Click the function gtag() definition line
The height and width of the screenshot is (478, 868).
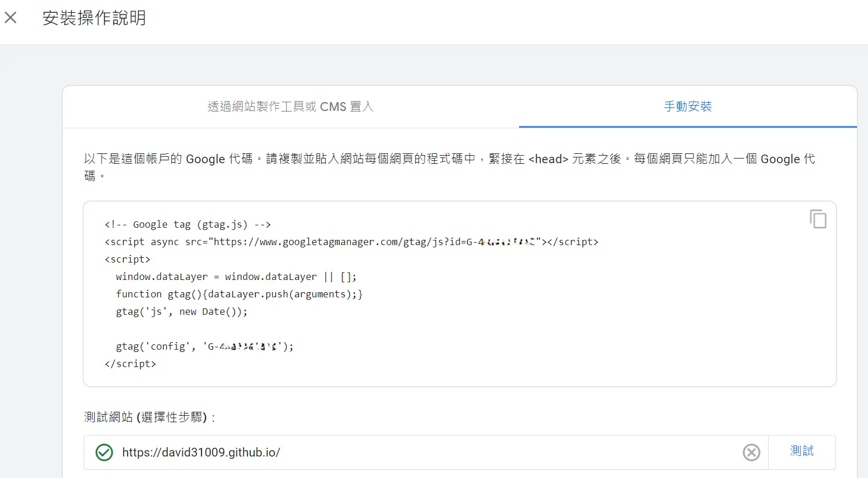point(239,294)
